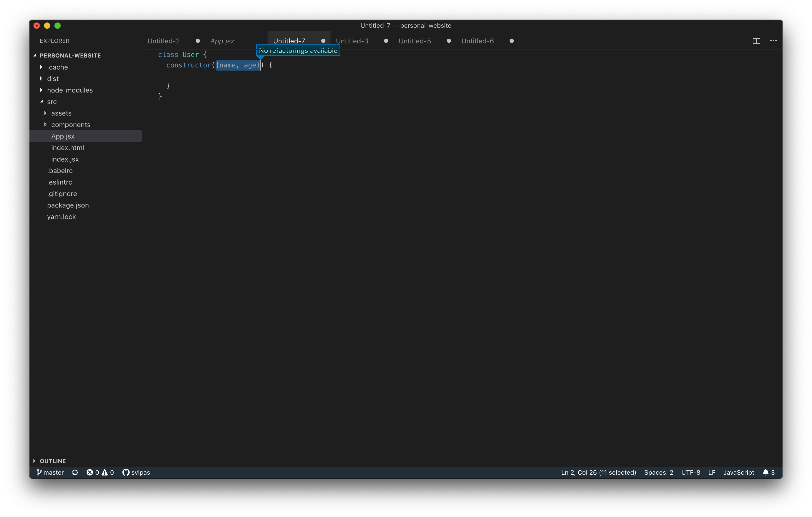Click the unsaved dot on the Untitled-2 tab
The width and height of the screenshot is (812, 517).
198,41
